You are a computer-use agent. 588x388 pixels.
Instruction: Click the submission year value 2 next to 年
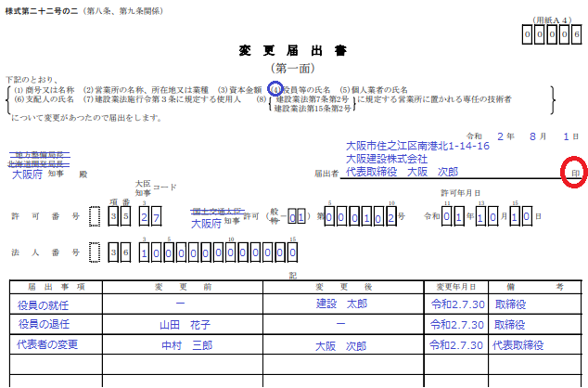pos(500,136)
